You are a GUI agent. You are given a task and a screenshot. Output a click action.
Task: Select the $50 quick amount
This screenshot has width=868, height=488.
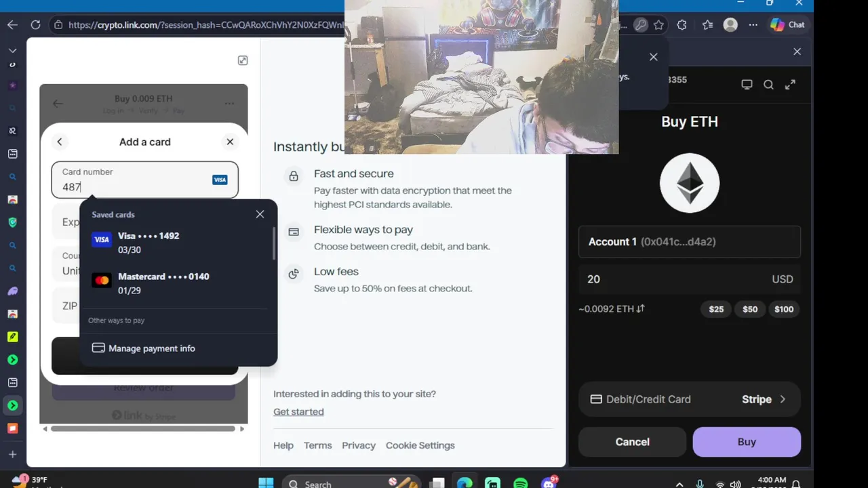pos(750,309)
